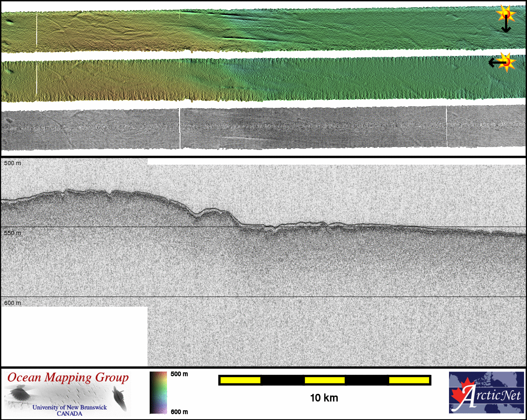Click the 600 m profile depth label
This screenshot has height=420, width=527.
(x=13, y=303)
